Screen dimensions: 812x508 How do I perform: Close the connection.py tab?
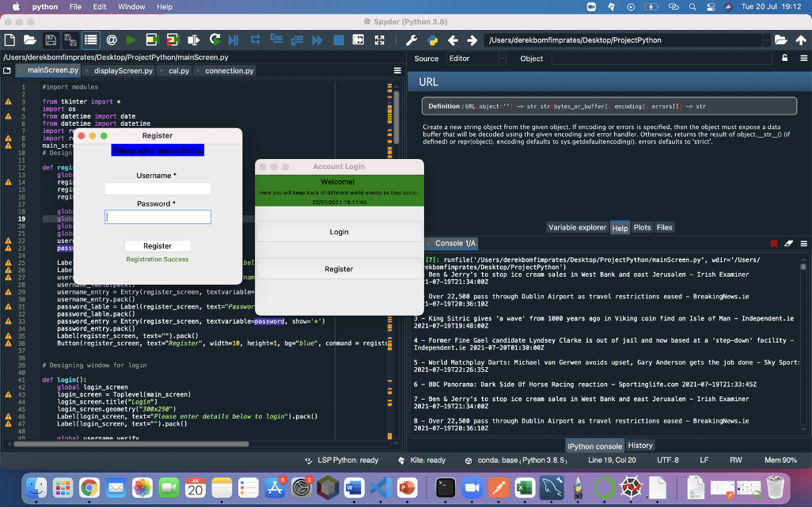pyautogui.click(x=198, y=71)
